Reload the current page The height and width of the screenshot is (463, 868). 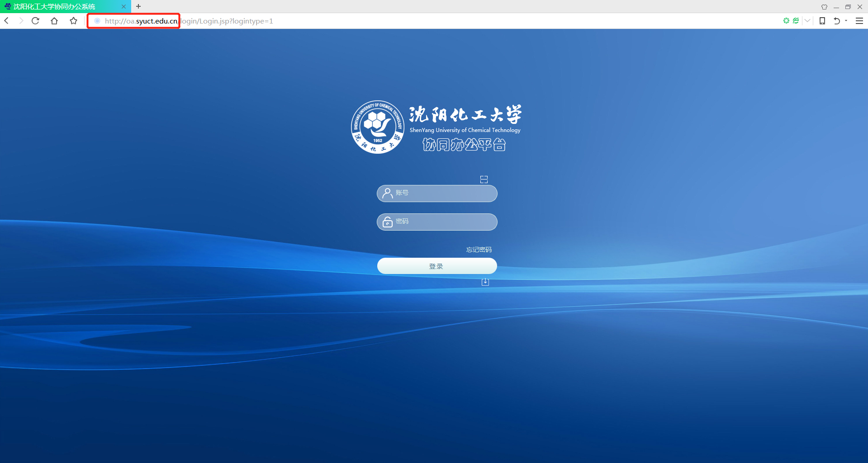[35, 21]
